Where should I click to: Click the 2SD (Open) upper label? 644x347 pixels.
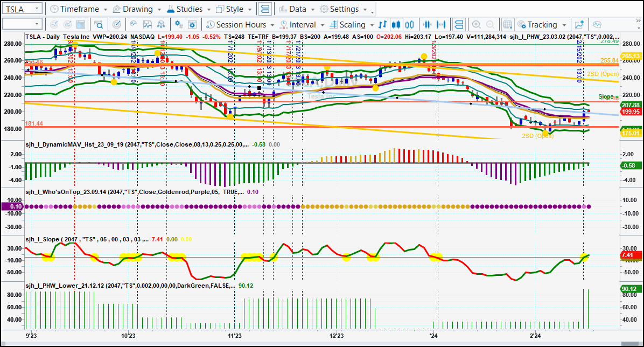(x=603, y=74)
